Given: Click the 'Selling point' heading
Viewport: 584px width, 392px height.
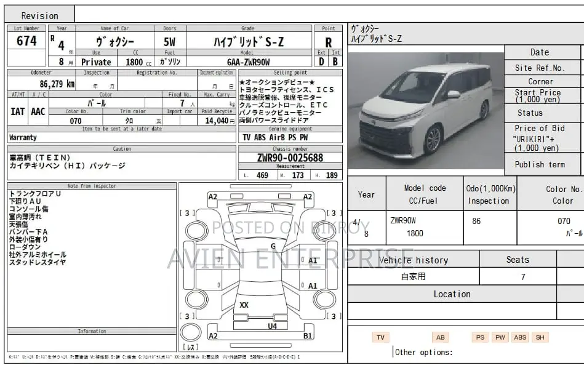Looking at the screenshot, I should (290, 73).
